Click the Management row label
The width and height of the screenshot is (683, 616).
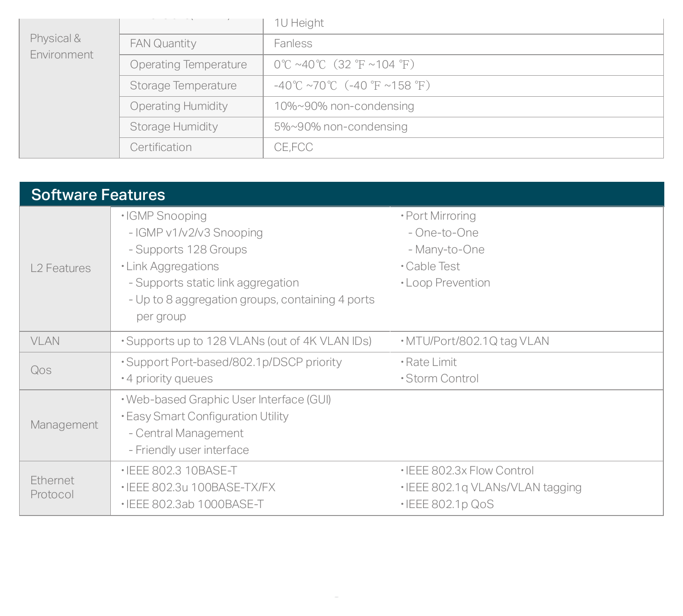(65, 425)
